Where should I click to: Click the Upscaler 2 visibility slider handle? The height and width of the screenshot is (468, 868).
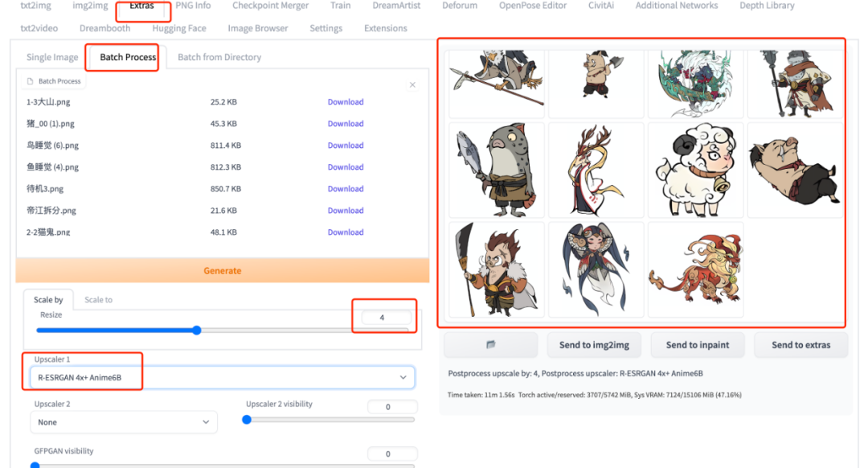(247, 420)
